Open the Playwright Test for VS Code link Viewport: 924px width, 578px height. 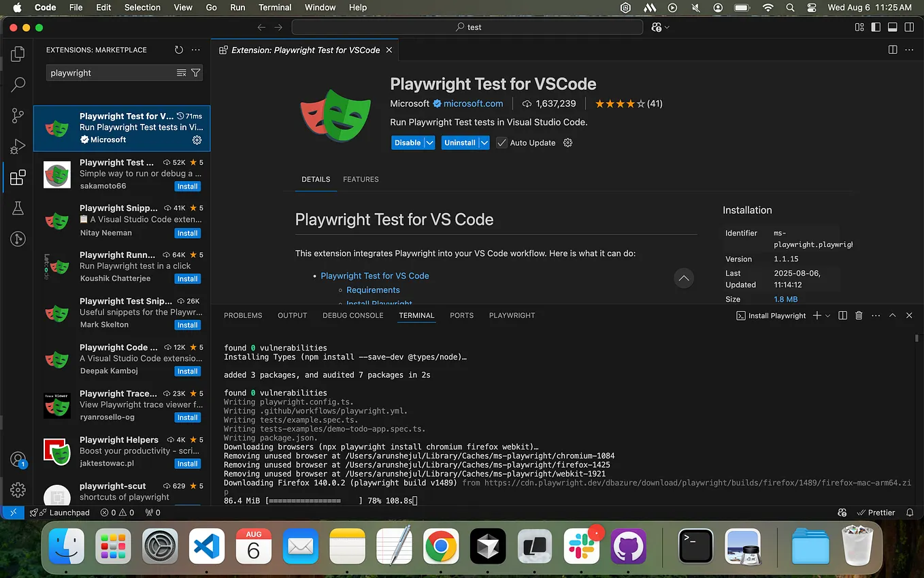pyautogui.click(x=375, y=276)
